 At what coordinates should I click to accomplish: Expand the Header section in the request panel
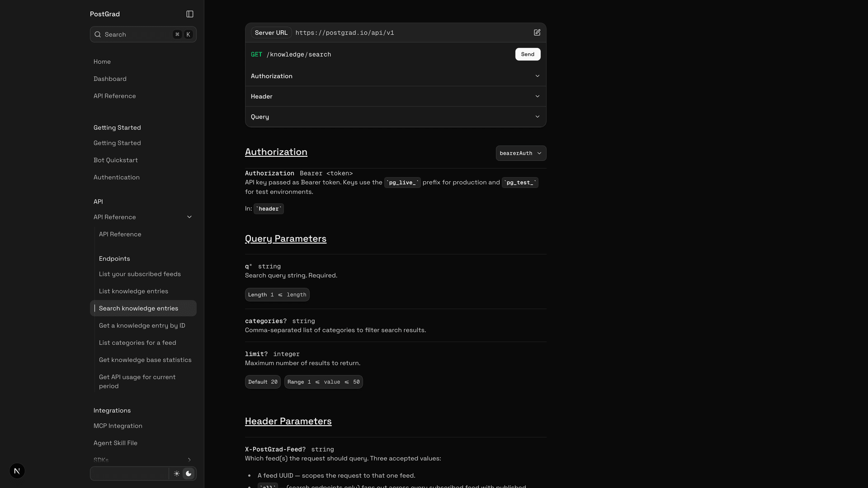point(396,96)
